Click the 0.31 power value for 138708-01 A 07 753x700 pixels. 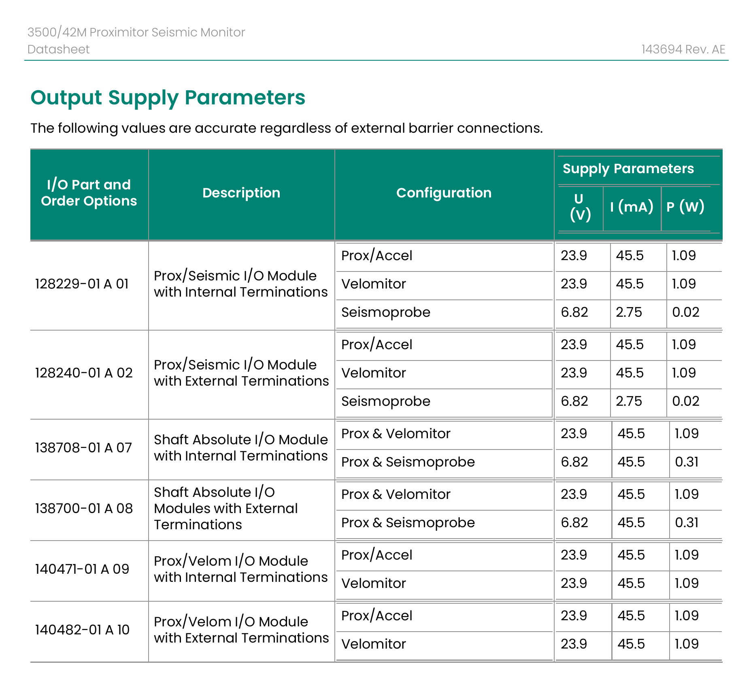(x=687, y=462)
